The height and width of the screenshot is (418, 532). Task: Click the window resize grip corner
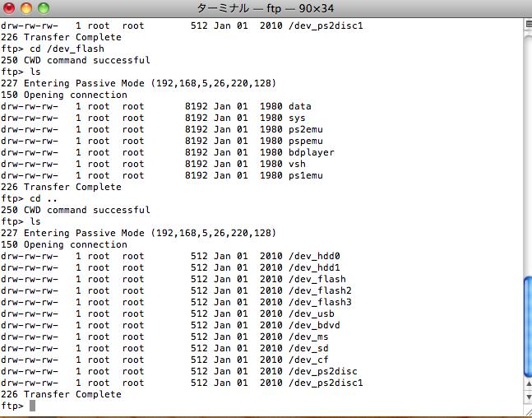pyautogui.click(x=529, y=411)
